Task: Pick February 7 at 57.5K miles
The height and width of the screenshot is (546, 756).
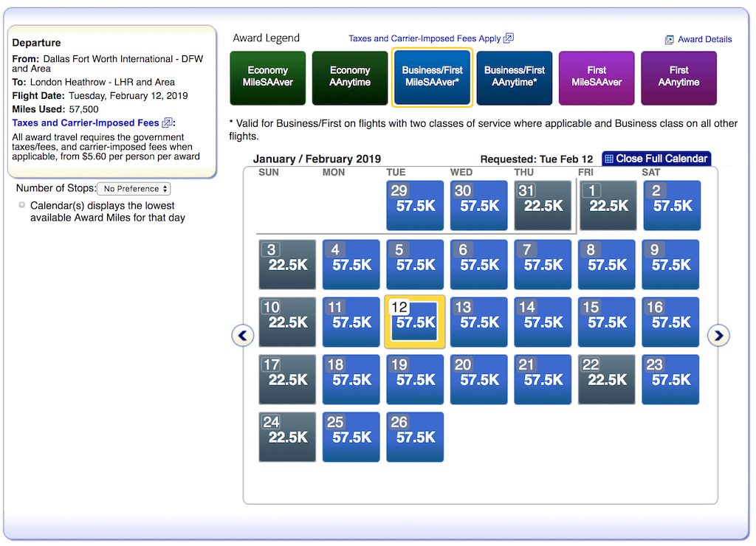Action: pyautogui.click(x=543, y=265)
